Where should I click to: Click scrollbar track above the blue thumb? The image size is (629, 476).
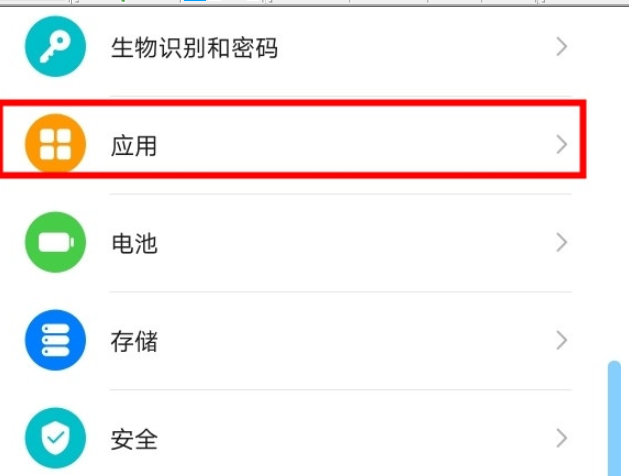(614, 200)
